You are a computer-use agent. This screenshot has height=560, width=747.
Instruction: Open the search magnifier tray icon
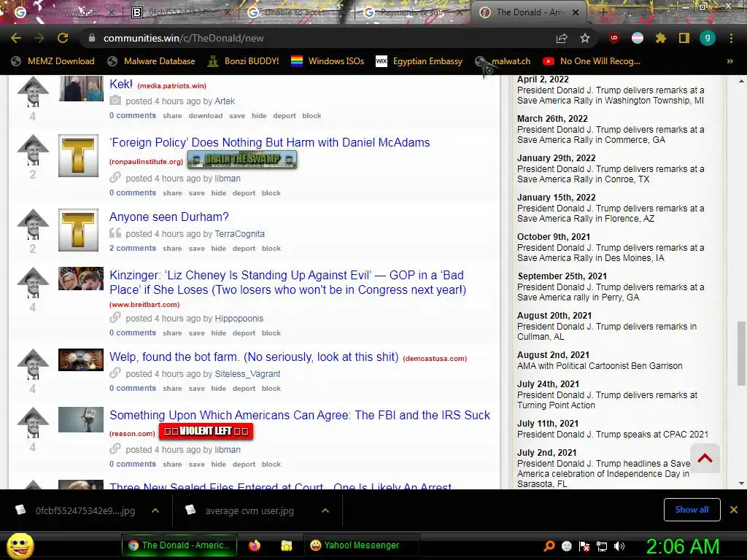point(549,546)
